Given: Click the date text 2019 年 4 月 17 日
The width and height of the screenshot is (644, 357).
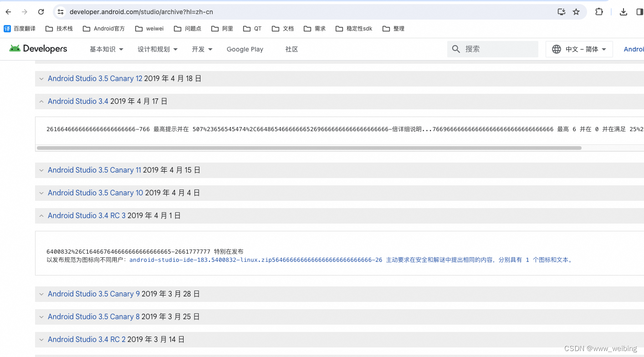Looking at the screenshot, I should point(139,102).
